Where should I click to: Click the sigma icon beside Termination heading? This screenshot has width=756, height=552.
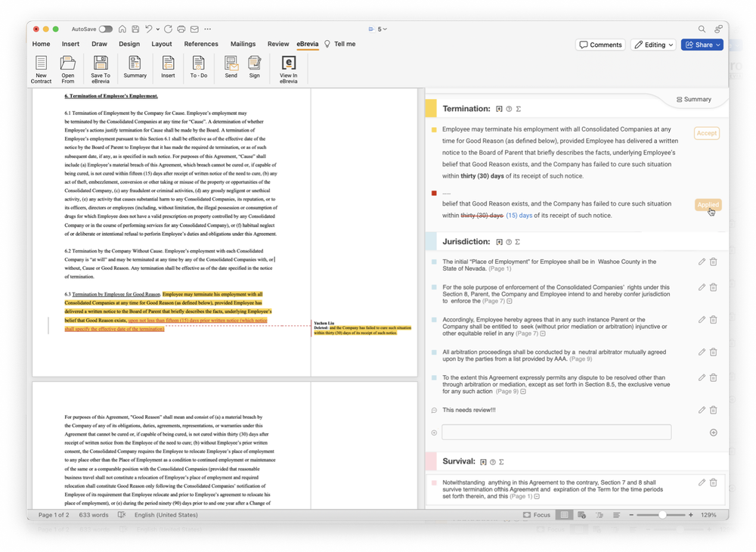[519, 109]
